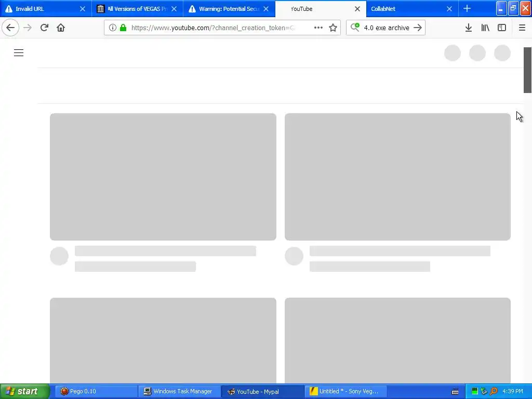Screen dimensions: 532x399
Task: Open the Windows start menu
Action: (x=24, y=391)
